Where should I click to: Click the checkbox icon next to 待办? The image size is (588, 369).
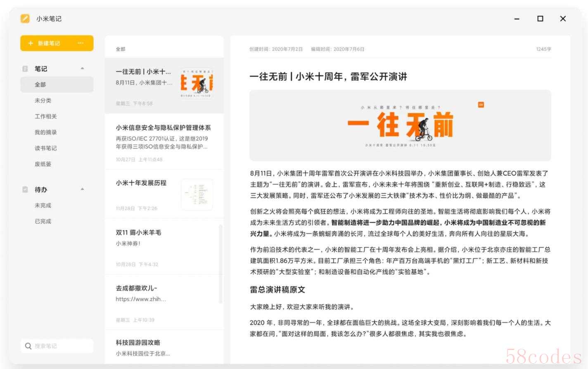coord(25,189)
